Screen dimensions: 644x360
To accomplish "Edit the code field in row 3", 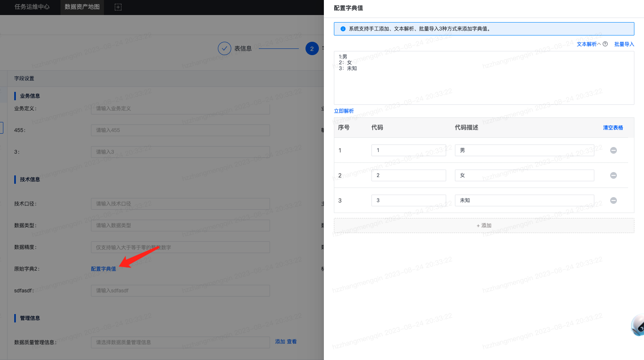I will [x=409, y=200].
